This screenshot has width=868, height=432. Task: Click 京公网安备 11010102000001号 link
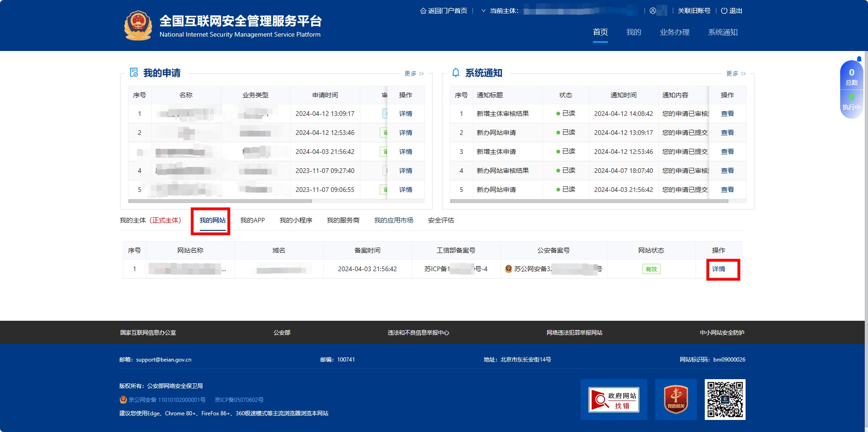click(166, 400)
